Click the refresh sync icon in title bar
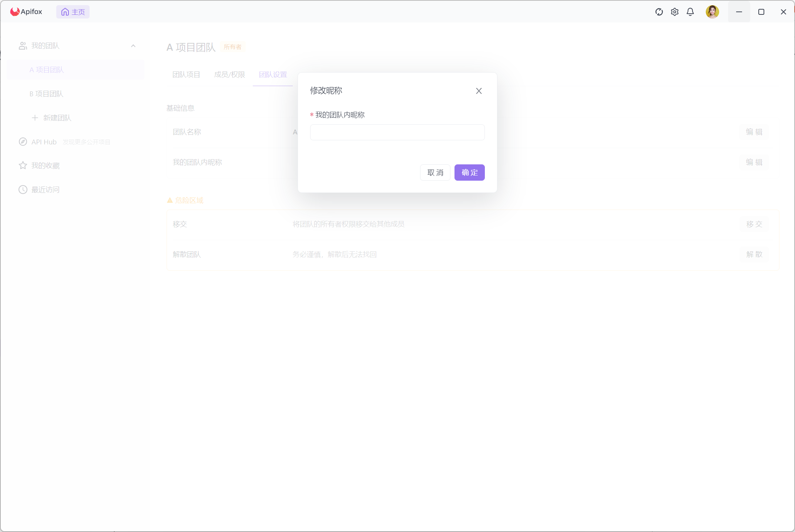Screen dimensions: 795x532 point(659,12)
